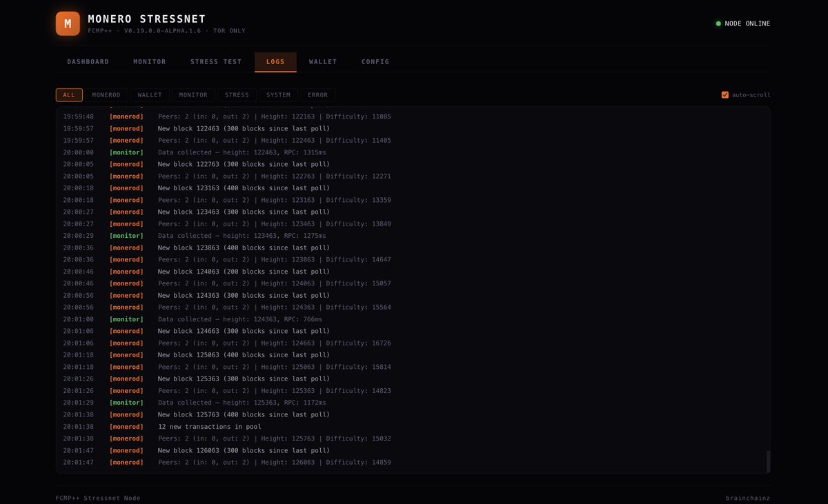Filter logs by MONEROD
This screenshot has width=828, height=504.
click(x=106, y=95)
